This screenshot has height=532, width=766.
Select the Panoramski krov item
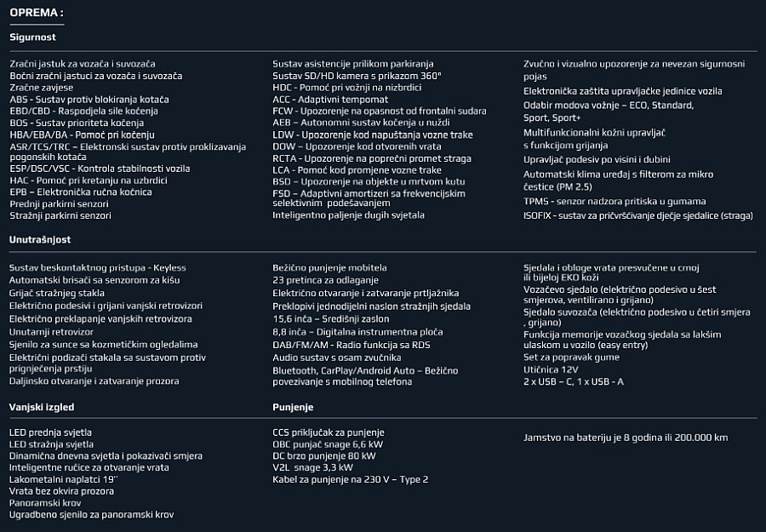pos(45,503)
